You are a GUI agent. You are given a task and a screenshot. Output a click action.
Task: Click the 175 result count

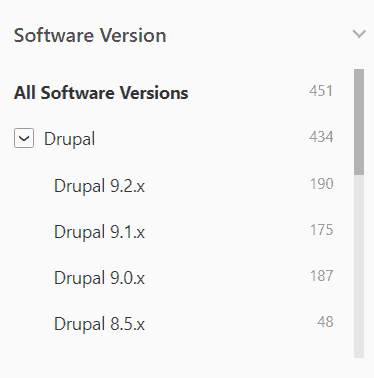coord(322,230)
